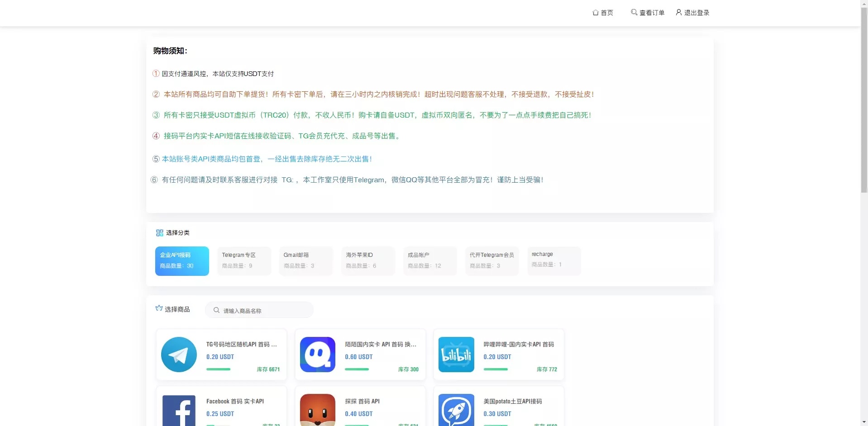Click 退出登录 to log out
868x426 pixels.
tap(692, 13)
